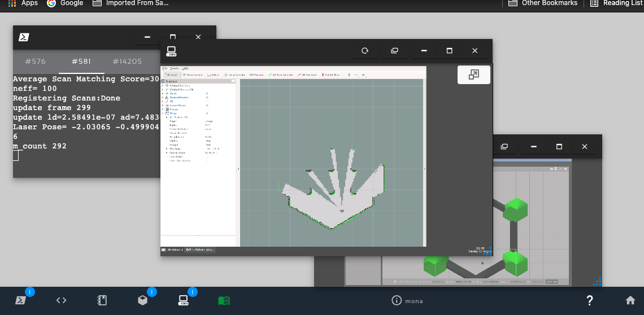Expand the TF display item
Viewport: 644px width, 315px height.
click(x=163, y=102)
